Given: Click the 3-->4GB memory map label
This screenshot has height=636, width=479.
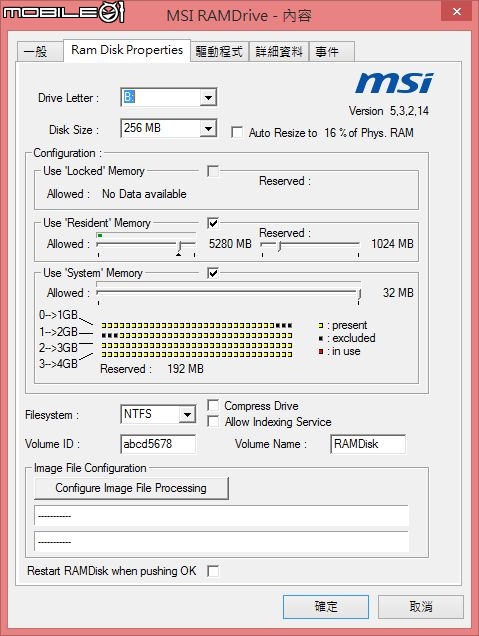Looking at the screenshot, I should (58, 364).
